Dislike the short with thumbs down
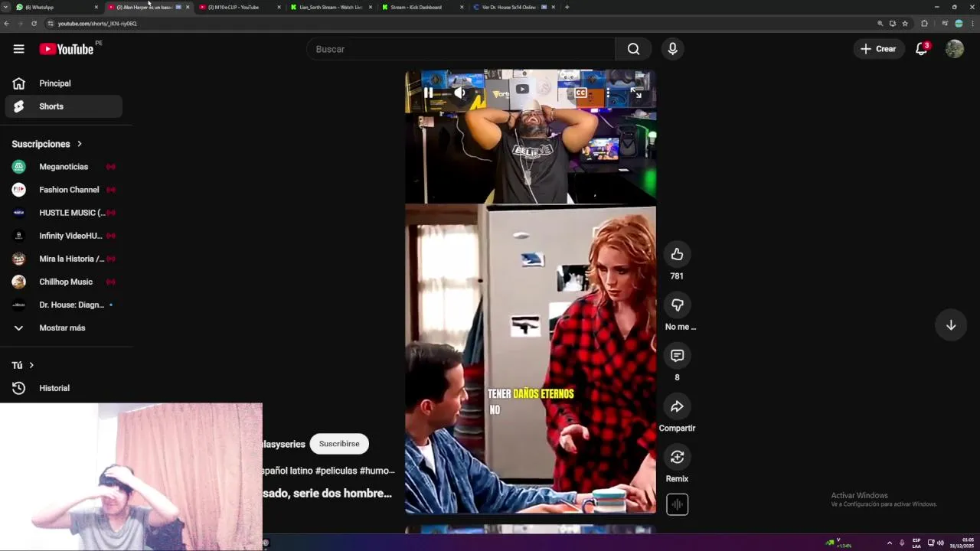Screen dimensions: 980x551 677,305
